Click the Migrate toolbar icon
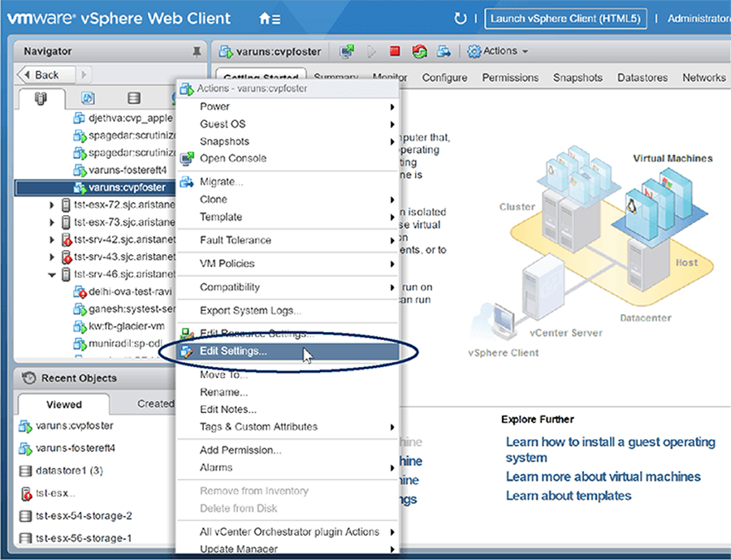Viewport: 731px width, 560px height. pos(443,51)
